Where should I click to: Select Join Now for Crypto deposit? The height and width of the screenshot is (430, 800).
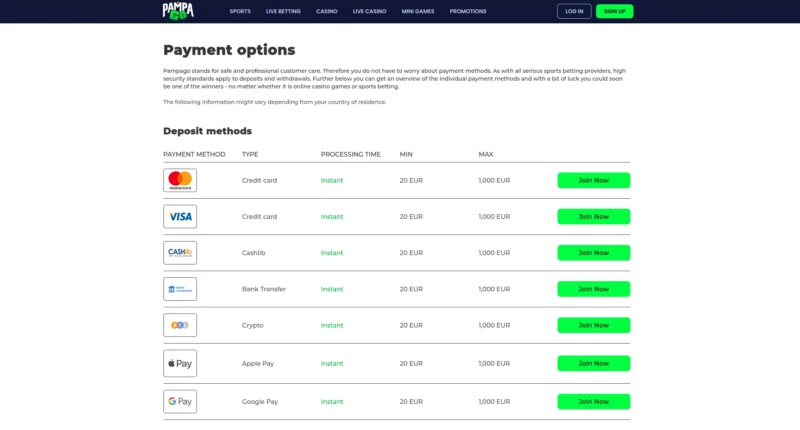[593, 325]
